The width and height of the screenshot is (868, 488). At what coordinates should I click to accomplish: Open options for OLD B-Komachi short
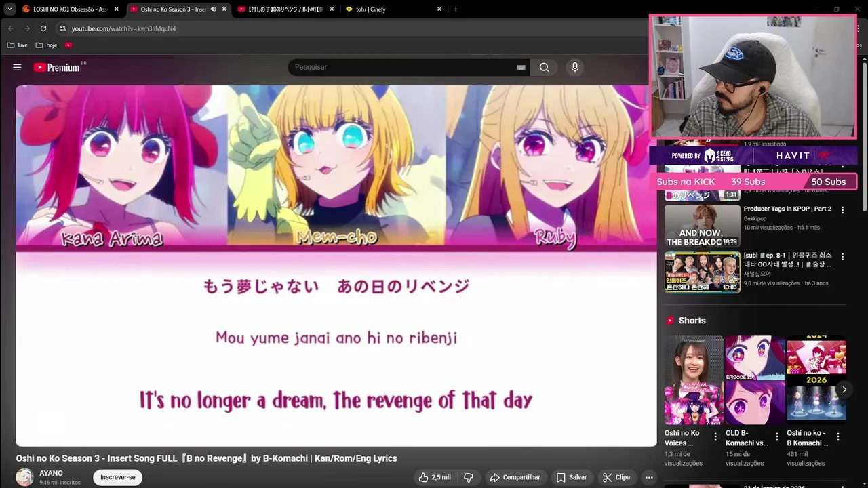pos(776,437)
